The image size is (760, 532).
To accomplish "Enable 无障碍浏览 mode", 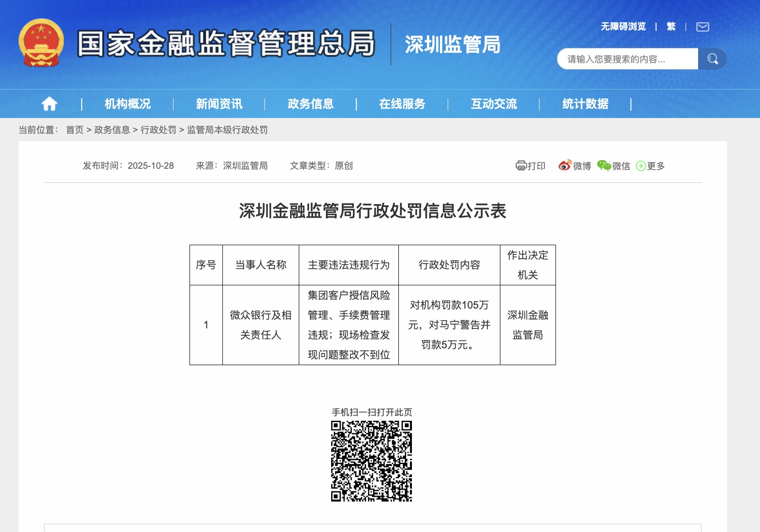I will pos(623,27).
